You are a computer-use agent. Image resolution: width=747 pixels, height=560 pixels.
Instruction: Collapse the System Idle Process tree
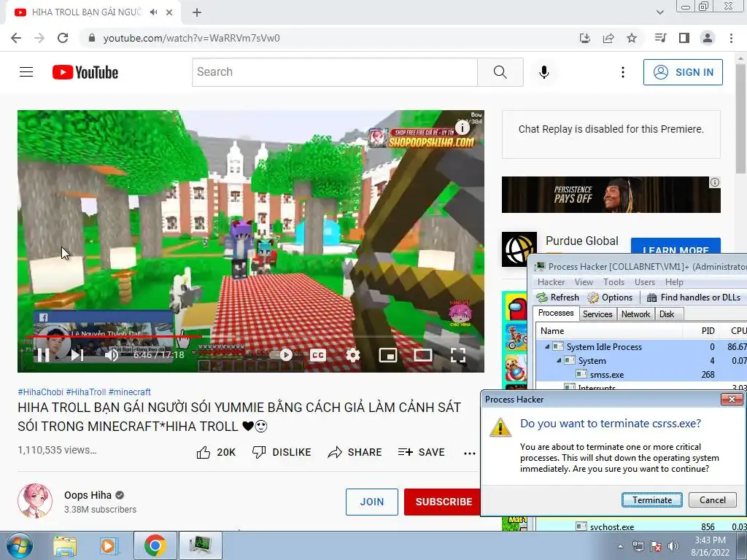[x=547, y=346]
